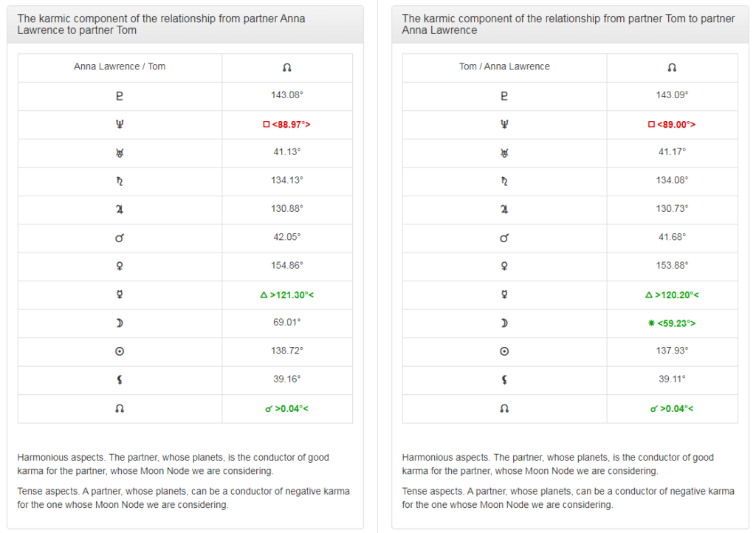The width and height of the screenshot is (756, 533).
Task: Click the 153.88° Venus value in the right table
Action: coord(672,266)
